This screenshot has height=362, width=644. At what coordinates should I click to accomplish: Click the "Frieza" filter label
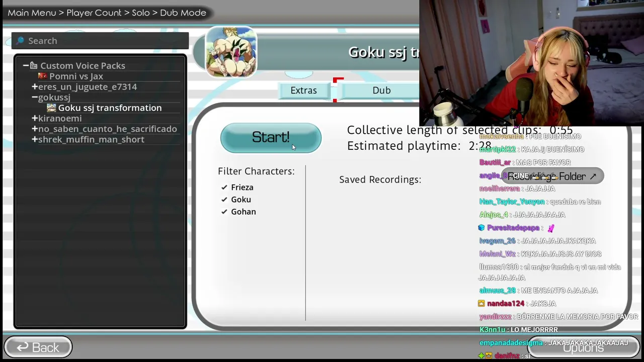[x=242, y=187]
